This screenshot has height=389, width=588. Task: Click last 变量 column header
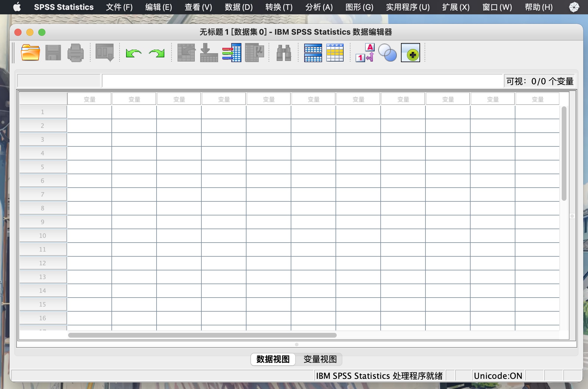coord(537,99)
